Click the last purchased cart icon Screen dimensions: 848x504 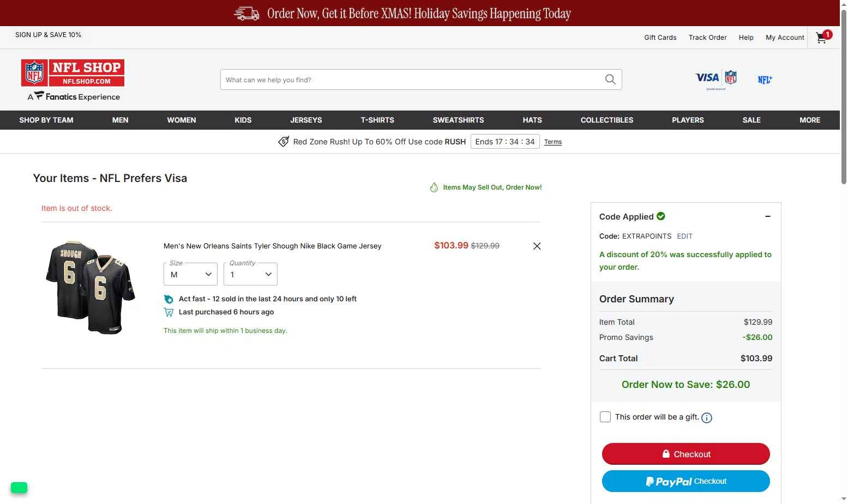click(169, 312)
